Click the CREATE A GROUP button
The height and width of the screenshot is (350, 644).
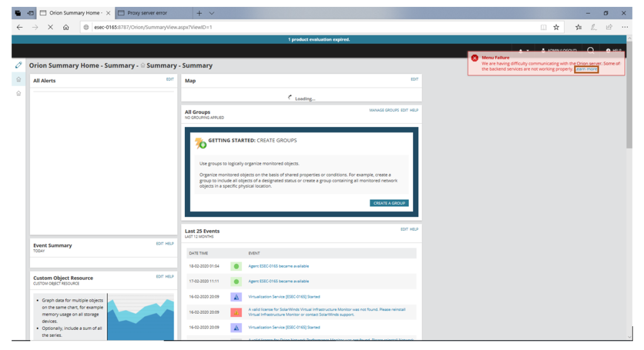pyautogui.click(x=389, y=203)
